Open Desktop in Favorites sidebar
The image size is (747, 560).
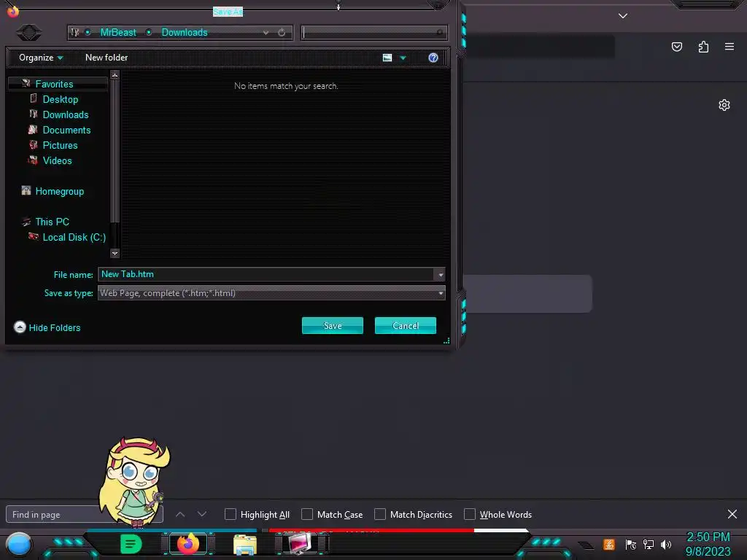pyautogui.click(x=60, y=99)
